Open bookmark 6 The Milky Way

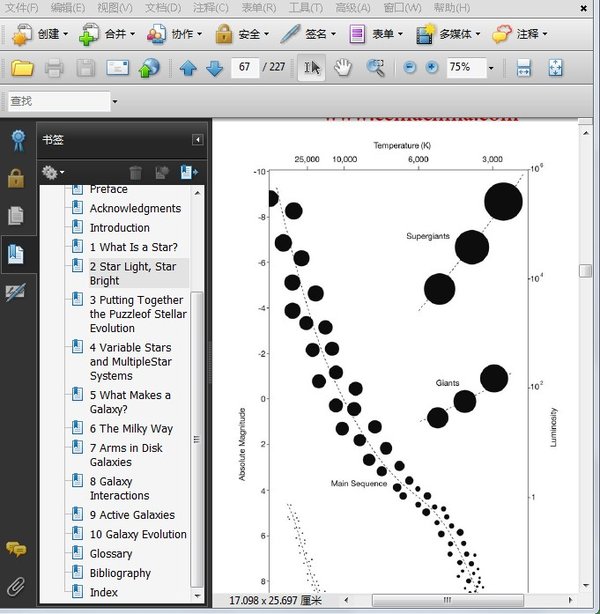coord(131,428)
